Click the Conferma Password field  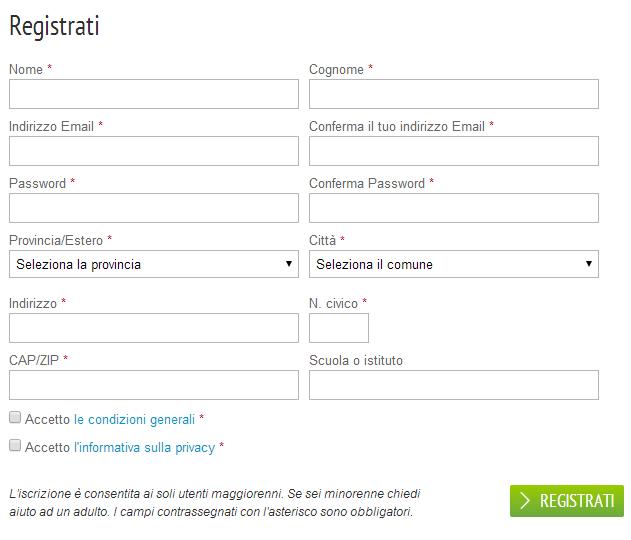[454, 208]
